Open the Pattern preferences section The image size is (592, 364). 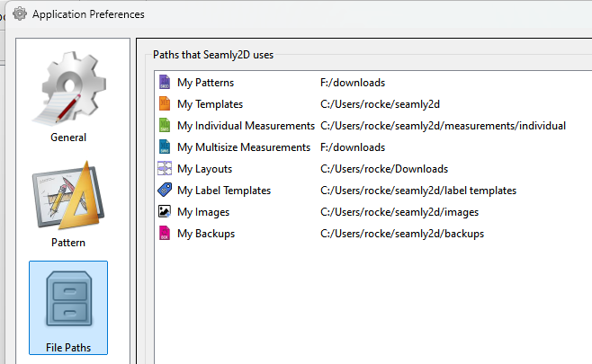pos(68,204)
